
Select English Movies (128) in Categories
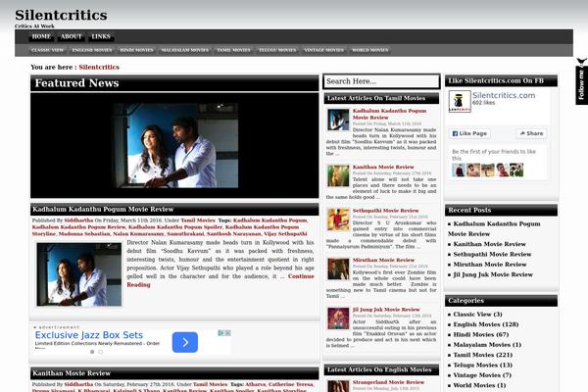[486, 324]
